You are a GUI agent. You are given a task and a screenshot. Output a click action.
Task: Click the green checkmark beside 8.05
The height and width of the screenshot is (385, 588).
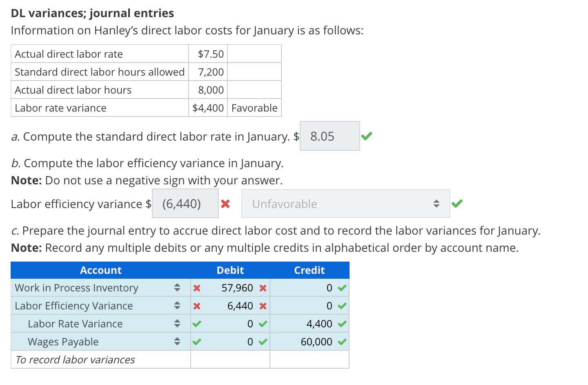tap(366, 136)
